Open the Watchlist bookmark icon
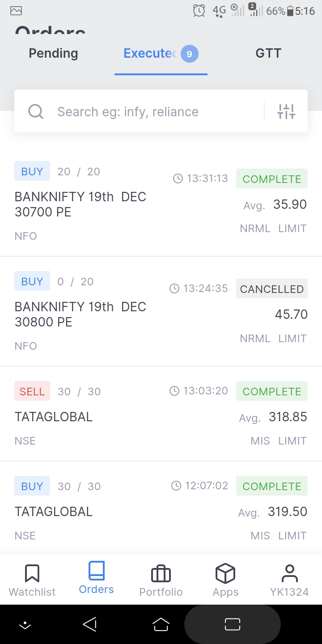The width and height of the screenshot is (322, 644). point(32,573)
